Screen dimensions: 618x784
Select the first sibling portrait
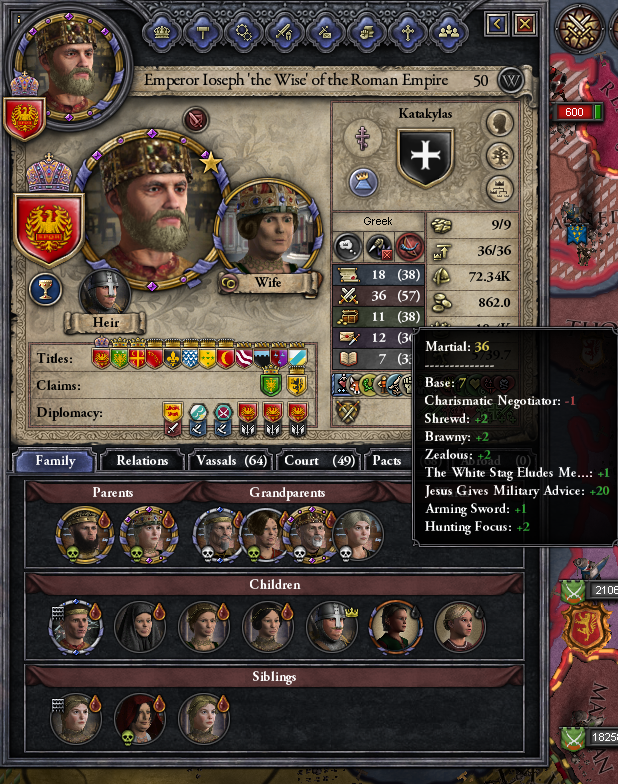pyautogui.click(x=75, y=718)
